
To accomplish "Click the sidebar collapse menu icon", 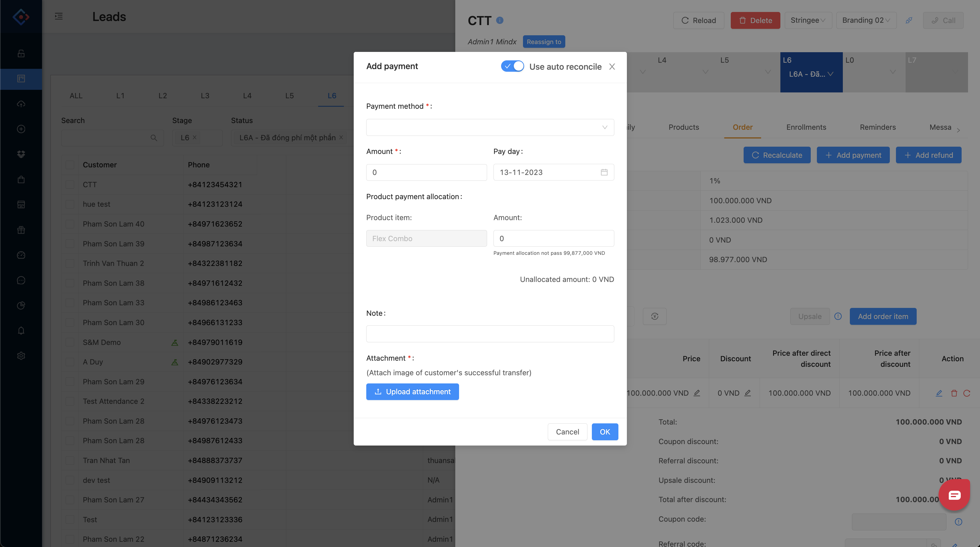I will click(x=59, y=16).
